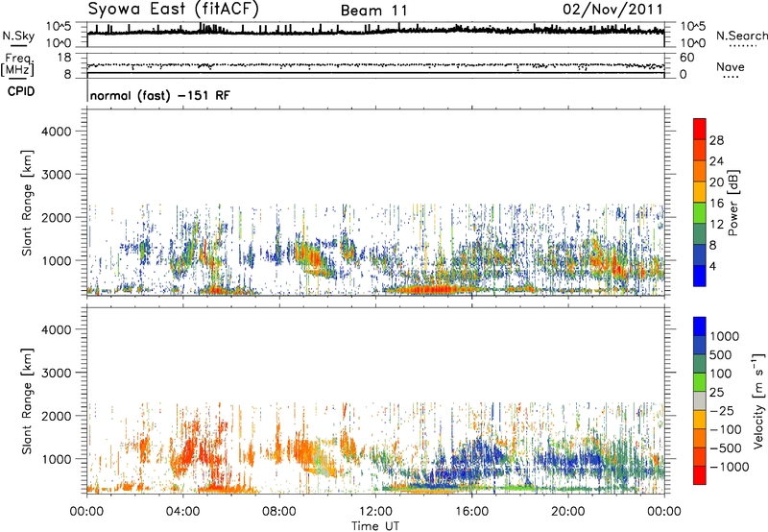Select the 'N.Search' legend label

point(741,36)
